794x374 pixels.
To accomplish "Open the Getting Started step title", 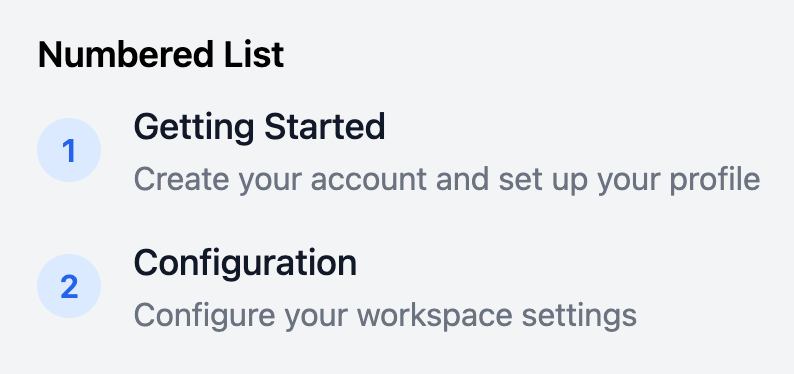I will tap(259, 128).
